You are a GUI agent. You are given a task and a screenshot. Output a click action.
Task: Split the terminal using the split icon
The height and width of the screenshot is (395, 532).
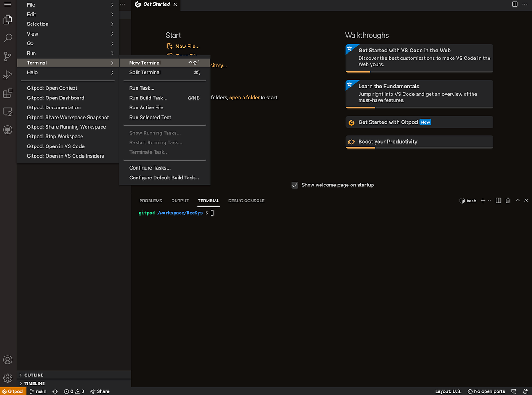click(497, 201)
